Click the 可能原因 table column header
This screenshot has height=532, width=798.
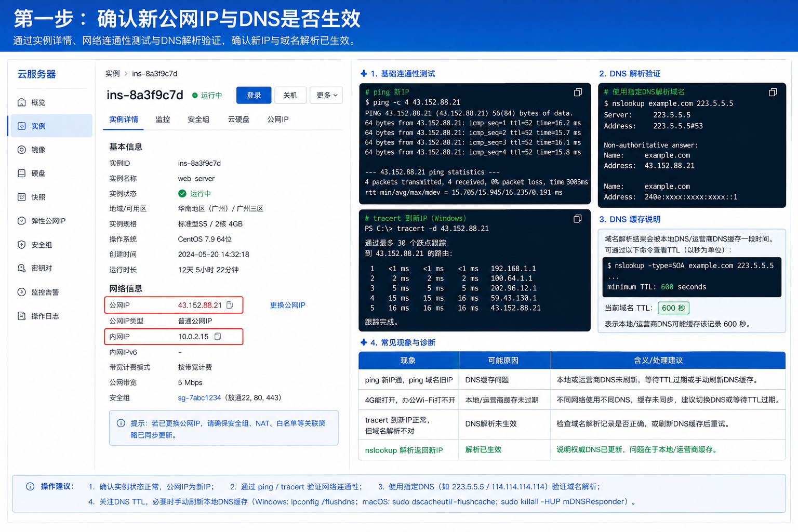click(x=504, y=360)
